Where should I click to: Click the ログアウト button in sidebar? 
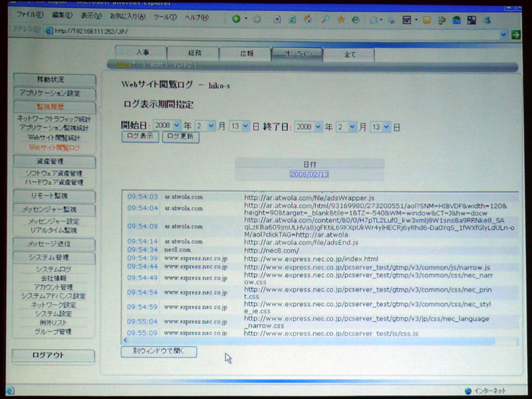53,355
